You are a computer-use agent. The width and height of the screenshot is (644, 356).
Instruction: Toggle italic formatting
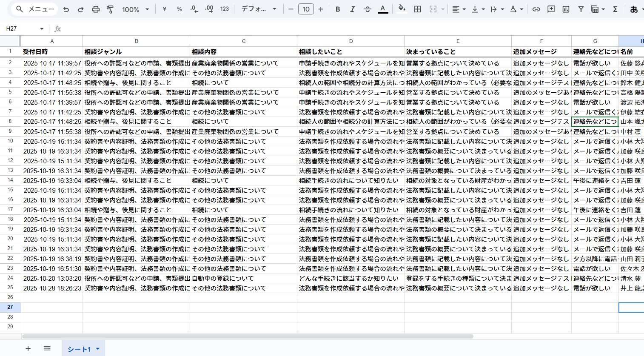point(352,9)
